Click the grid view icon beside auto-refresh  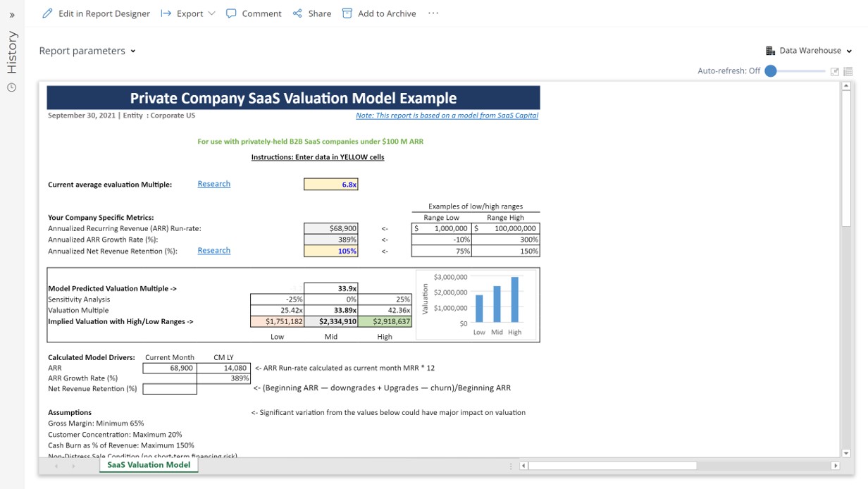tap(848, 71)
